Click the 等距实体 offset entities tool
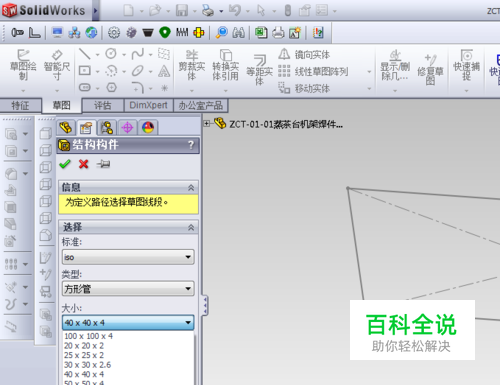Viewport: 500px width, 385px height. (x=259, y=69)
